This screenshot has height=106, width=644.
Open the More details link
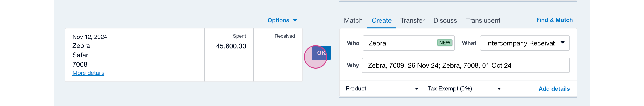[88, 73]
